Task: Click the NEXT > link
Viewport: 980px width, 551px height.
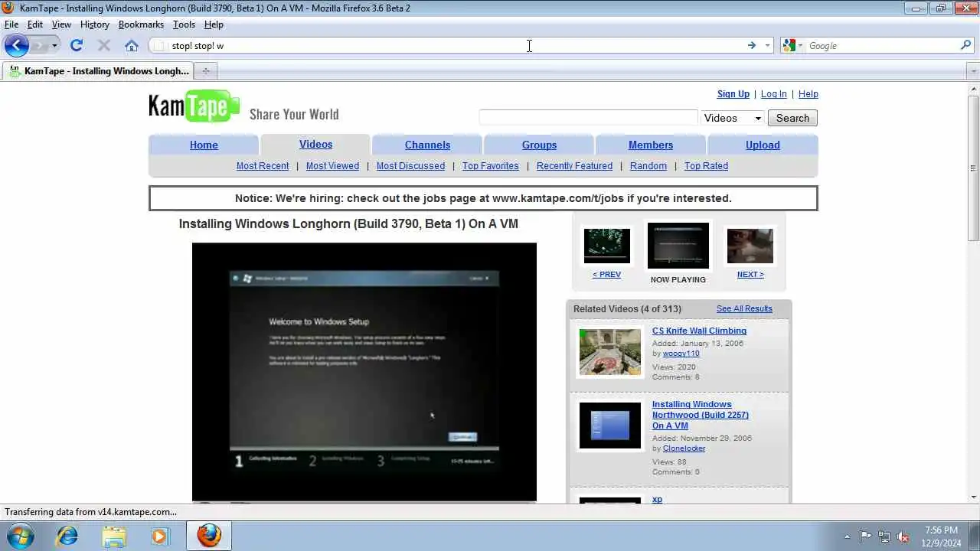Action: click(x=750, y=275)
